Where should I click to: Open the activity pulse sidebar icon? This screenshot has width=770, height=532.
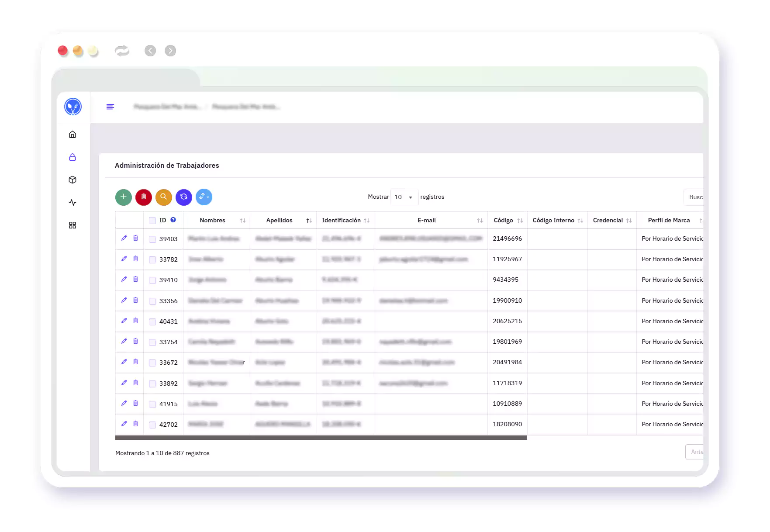[73, 203]
